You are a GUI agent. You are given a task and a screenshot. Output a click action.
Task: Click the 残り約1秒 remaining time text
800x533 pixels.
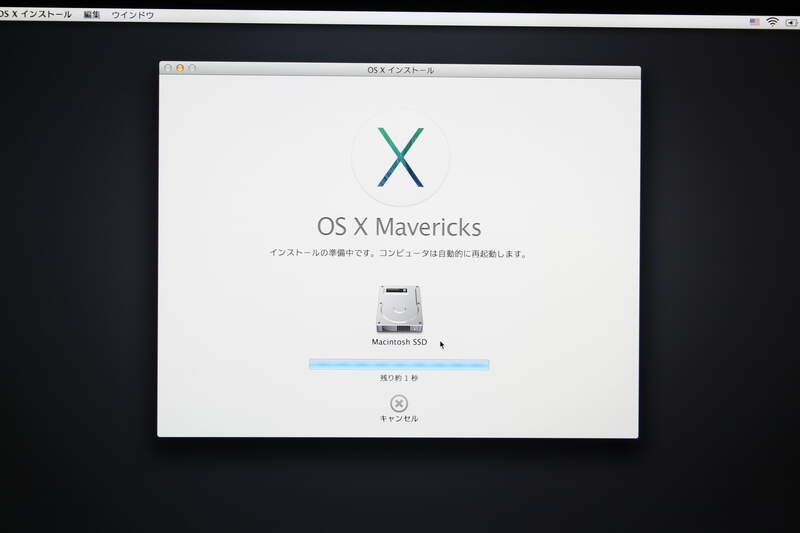coord(399,379)
